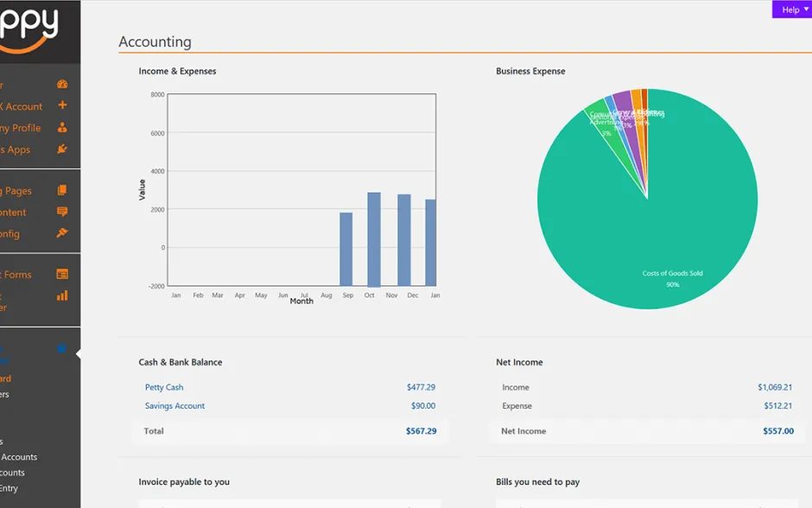Click the plus icon beside Account
812x508 pixels.
click(x=61, y=106)
